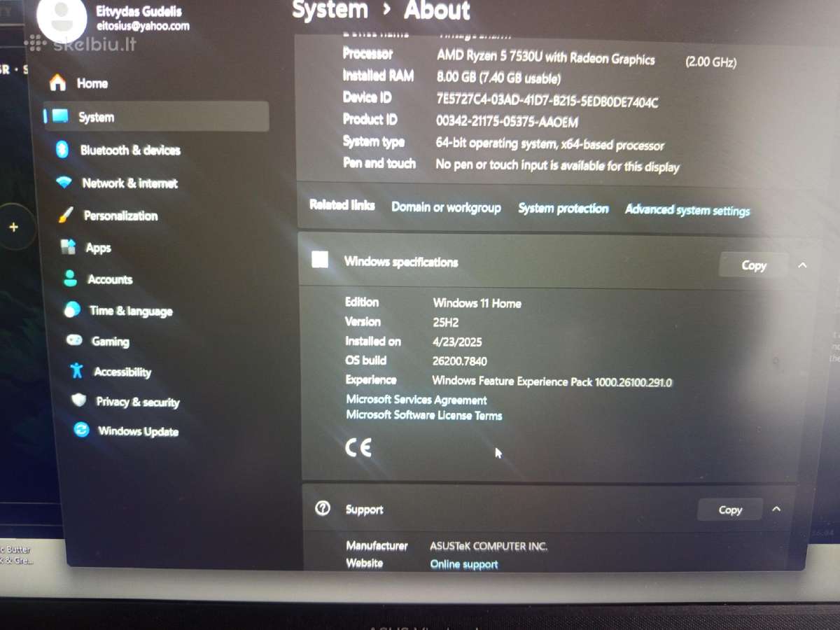Screen dimensions: 840x630
Task: Select System in the sidebar
Action: (157, 117)
